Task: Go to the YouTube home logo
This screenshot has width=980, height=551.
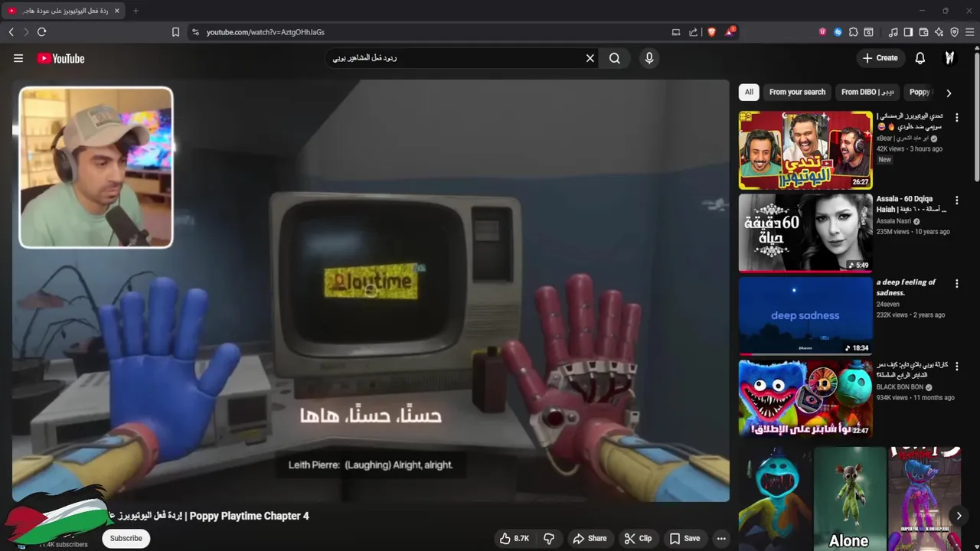Action: pyautogui.click(x=60, y=58)
